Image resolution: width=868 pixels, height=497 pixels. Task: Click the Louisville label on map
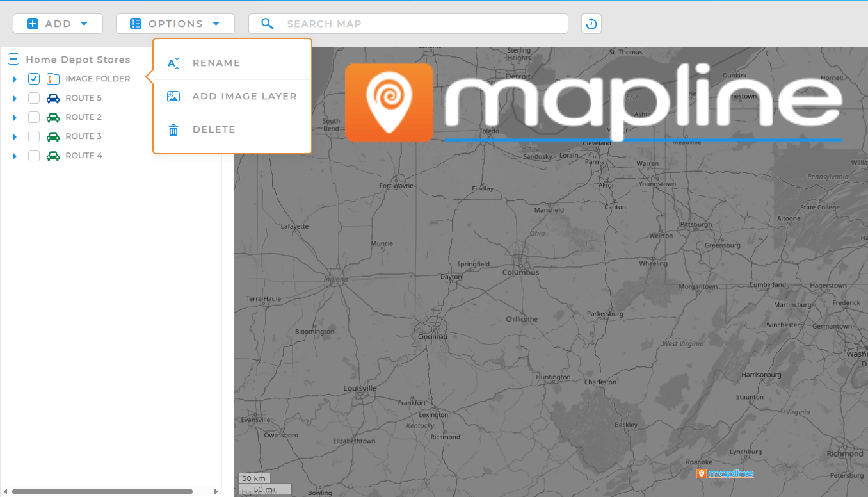click(x=360, y=388)
